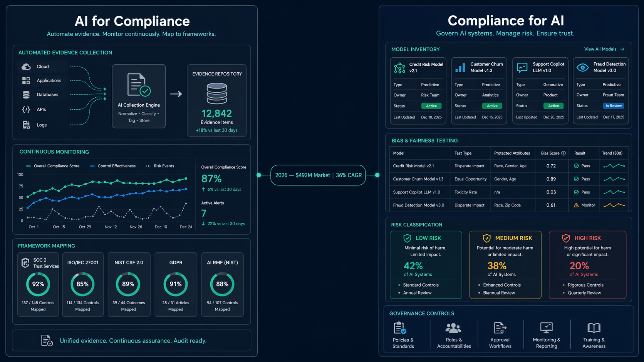Click the Fraud Detection In Review badge
The image size is (644, 362).
click(614, 106)
